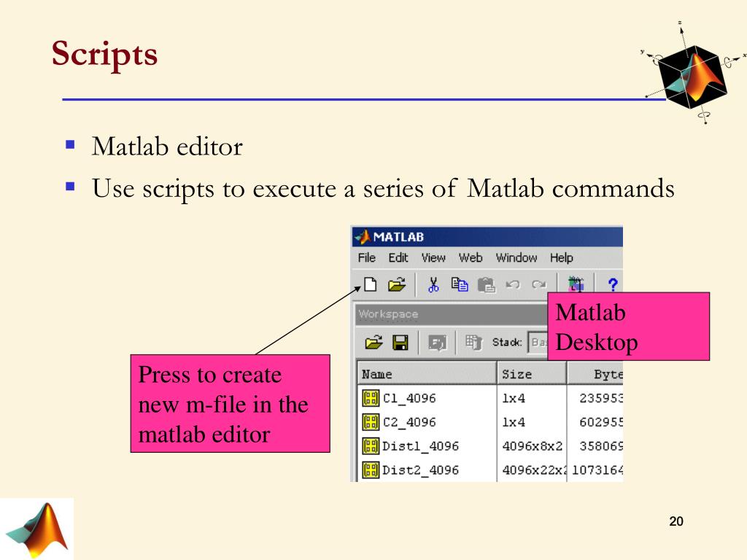This screenshot has width=747, height=560.
Task: Select the Dist2_4096 variable array icon
Action: (371, 470)
